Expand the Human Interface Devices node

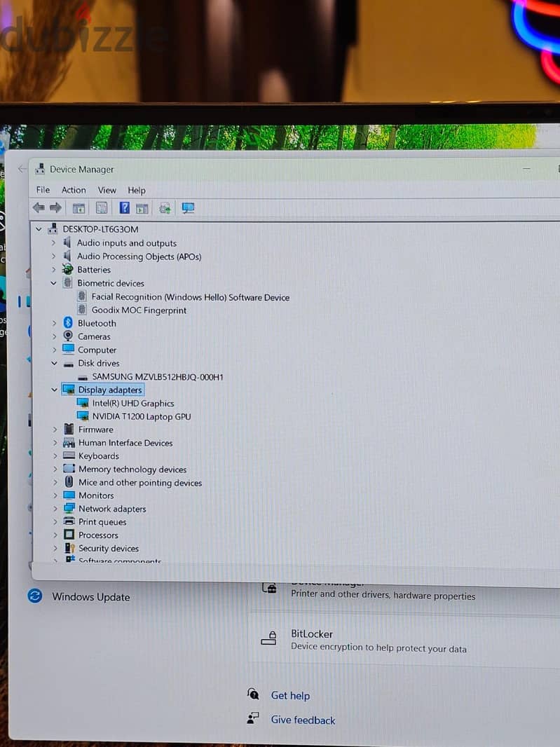[x=55, y=443]
